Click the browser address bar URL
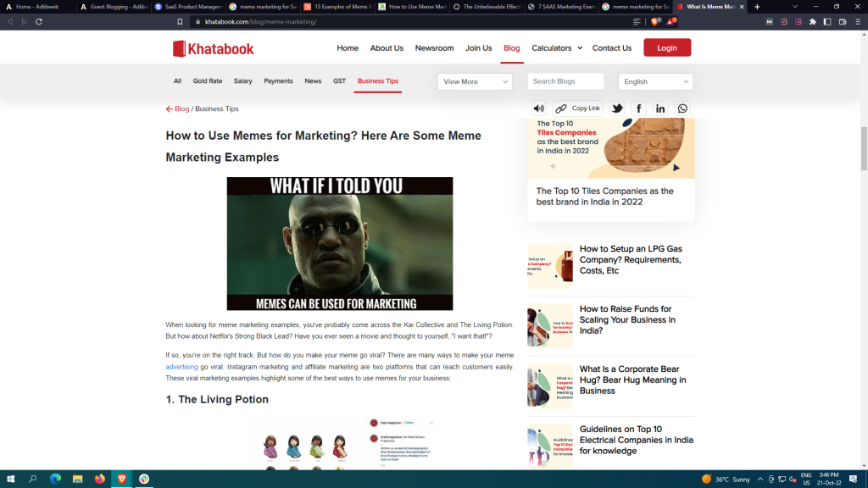Screen dimensions: 868x488 (x=261, y=21)
